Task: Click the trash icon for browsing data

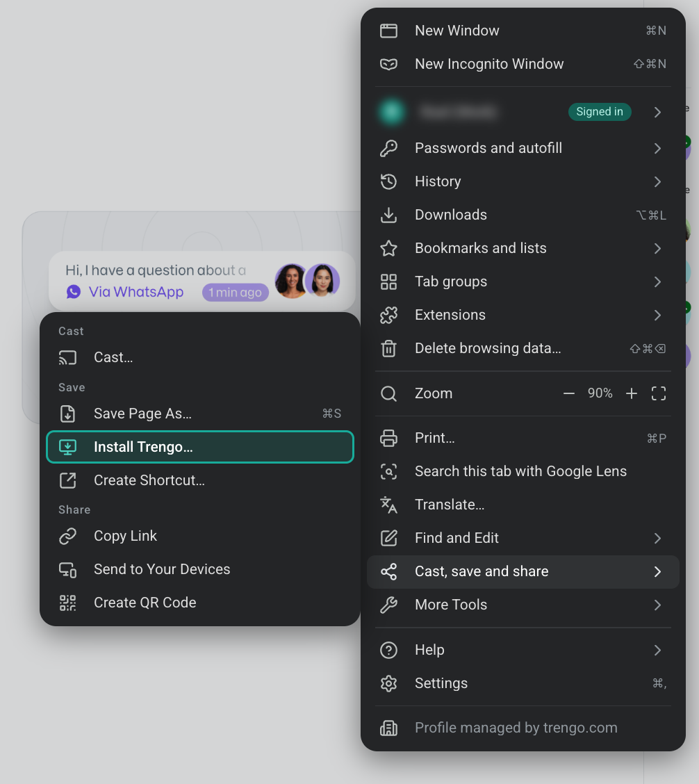Action: pos(388,348)
